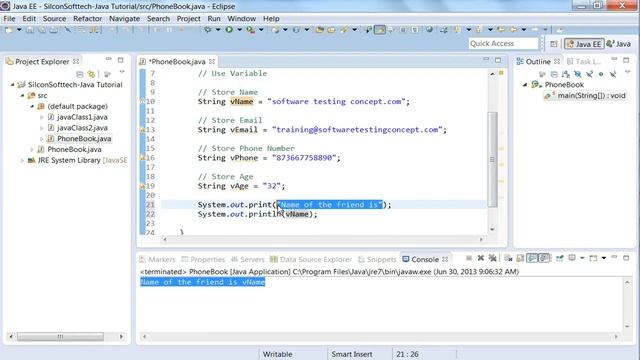Screen dimensions: 640x360
Task: Toggle Show Console on Standard Out change
Action: coord(532,258)
